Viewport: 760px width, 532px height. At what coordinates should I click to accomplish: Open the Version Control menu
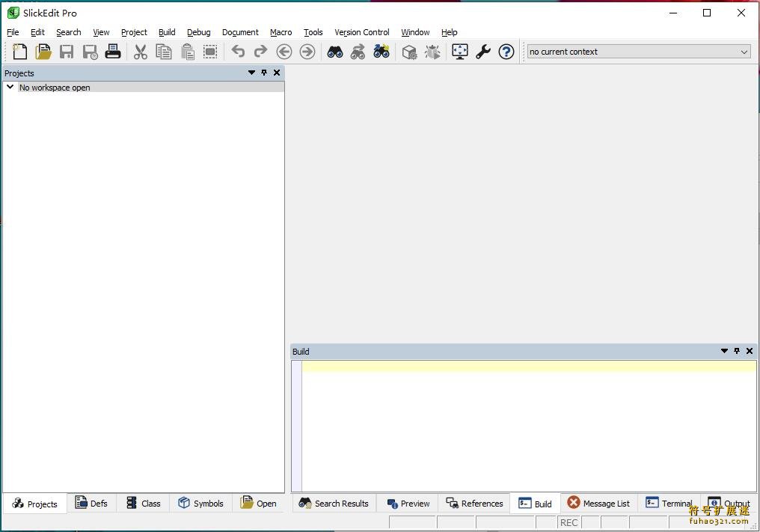click(x=361, y=32)
